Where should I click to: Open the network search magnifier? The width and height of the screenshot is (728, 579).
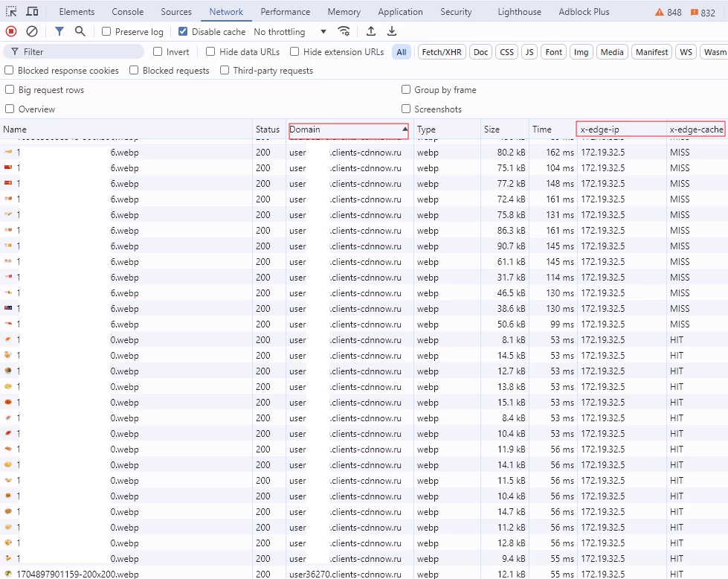coord(80,31)
